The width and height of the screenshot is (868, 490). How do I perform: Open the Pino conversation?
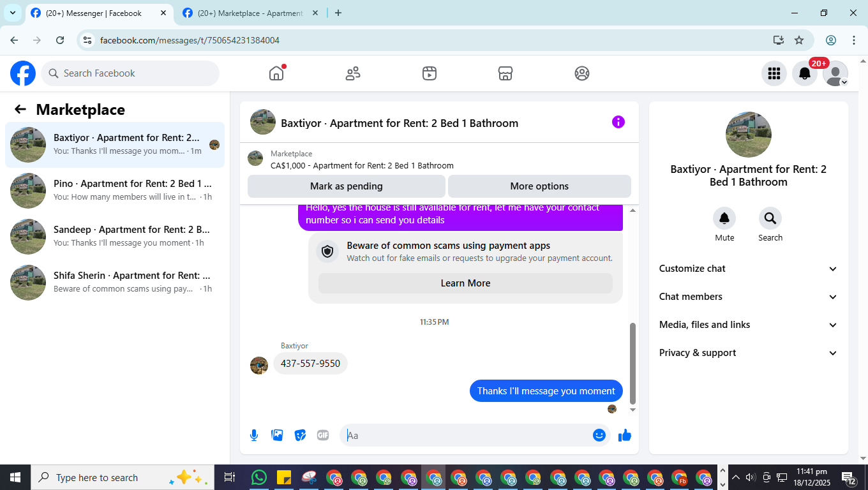tap(115, 191)
